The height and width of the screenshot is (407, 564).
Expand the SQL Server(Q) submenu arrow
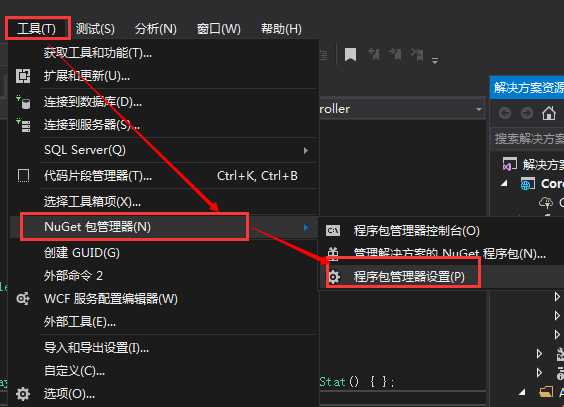[x=306, y=150]
